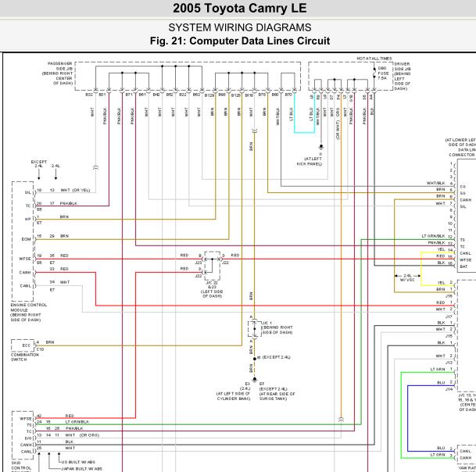Viewport: 476px width, 472px height.
Task: Click the 'J14' connector label
Action: (449, 389)
